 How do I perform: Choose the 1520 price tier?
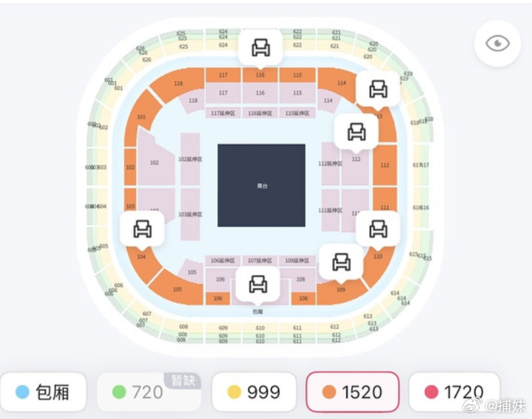tap(352, 392)
